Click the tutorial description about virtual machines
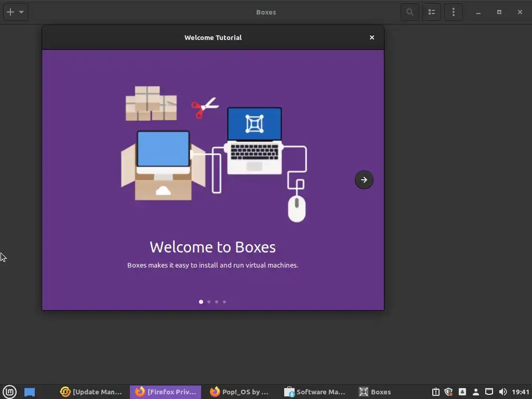 click(212, 265)
